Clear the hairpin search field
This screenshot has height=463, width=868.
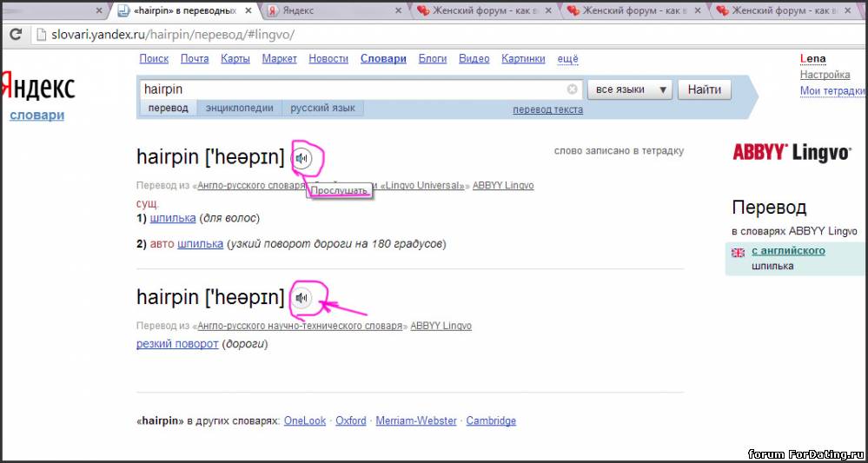pyautogui.click(x=573, y=89)
